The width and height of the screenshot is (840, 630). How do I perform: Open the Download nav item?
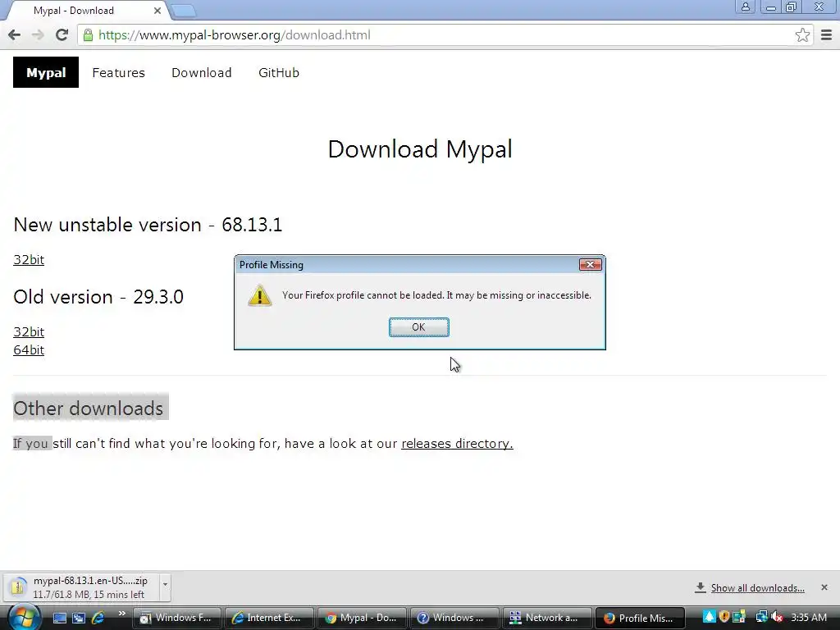tap(202, 73)
